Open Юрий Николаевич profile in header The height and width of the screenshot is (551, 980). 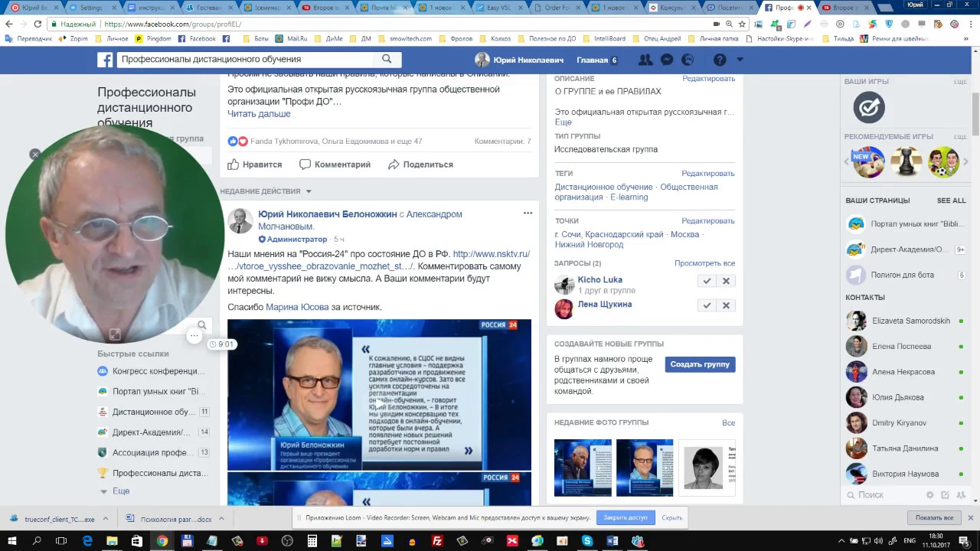click(x=519, y=60)
